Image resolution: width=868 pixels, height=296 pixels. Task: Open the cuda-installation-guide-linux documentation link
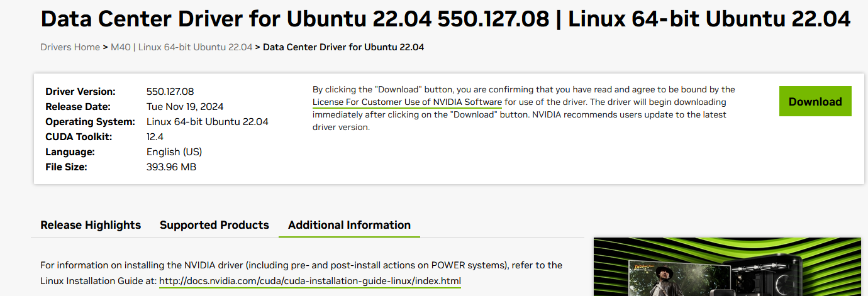point(310,281)
